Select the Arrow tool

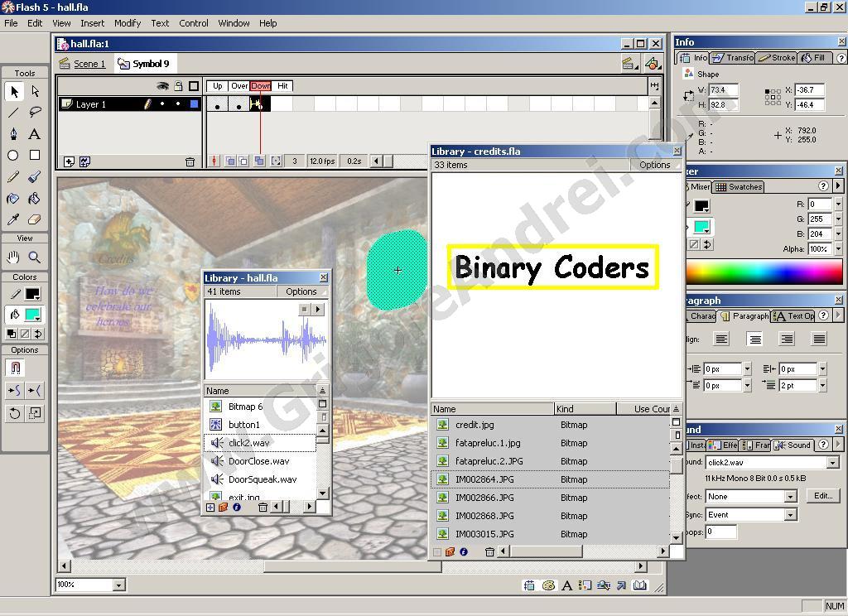pos(14,91)
